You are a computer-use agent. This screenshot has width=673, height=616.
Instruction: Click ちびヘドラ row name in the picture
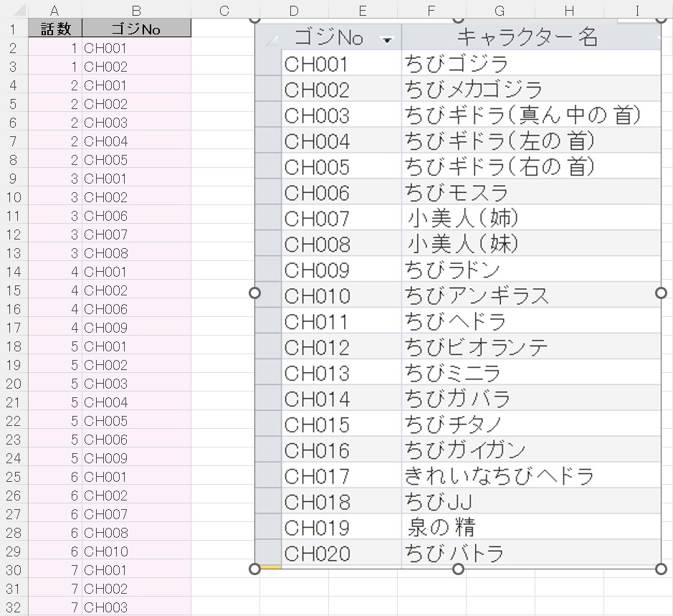pyautogui.click(x=455, y=321)
